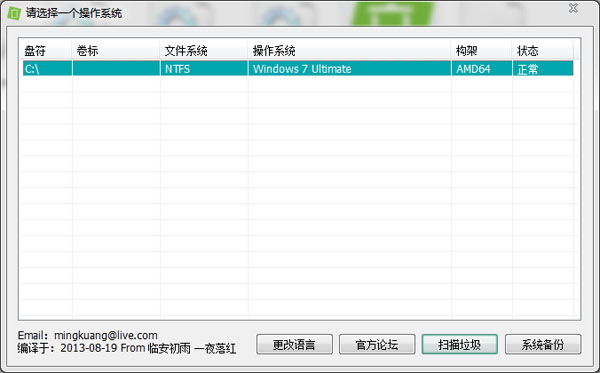Start scan with 扫描垃圾 button
The image size is (600, 373).
[x=460, y=345]
